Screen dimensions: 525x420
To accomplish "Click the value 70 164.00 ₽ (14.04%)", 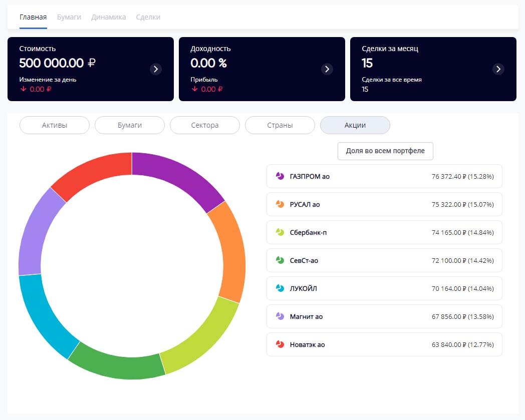I will pos(462,288).
